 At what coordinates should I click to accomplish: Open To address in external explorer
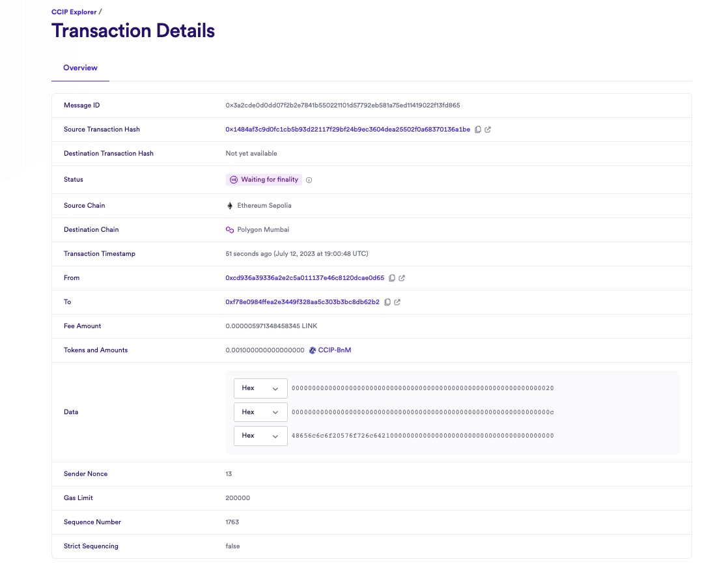tap(397, 302)
